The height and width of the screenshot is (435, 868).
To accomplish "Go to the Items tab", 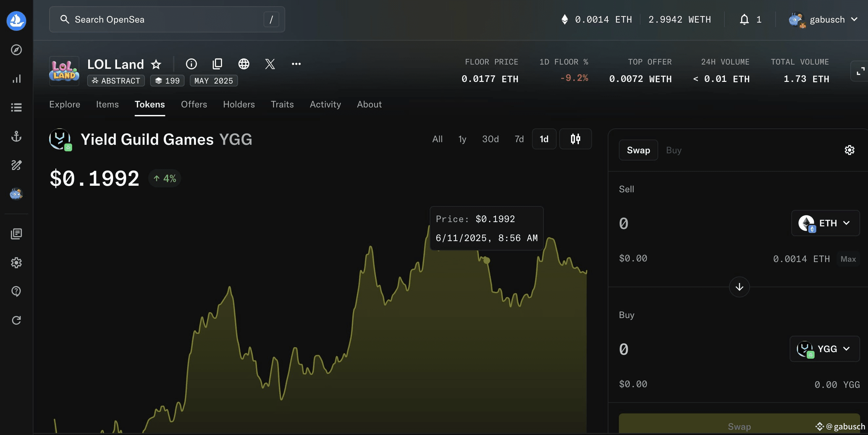I will pos(108,104).
